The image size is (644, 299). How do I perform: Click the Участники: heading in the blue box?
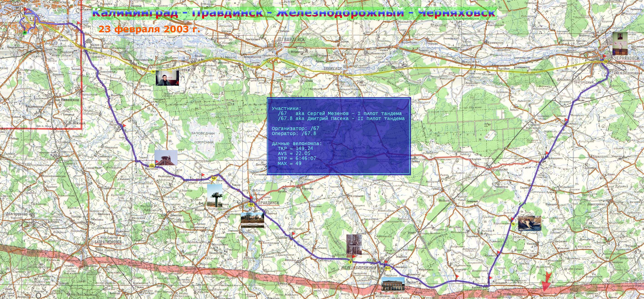pyautogui.click(x=287, y=108)
